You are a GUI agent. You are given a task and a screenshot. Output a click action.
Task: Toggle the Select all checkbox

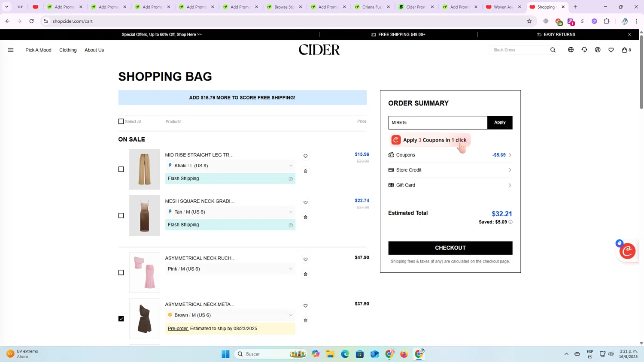(x=121, y=121)
